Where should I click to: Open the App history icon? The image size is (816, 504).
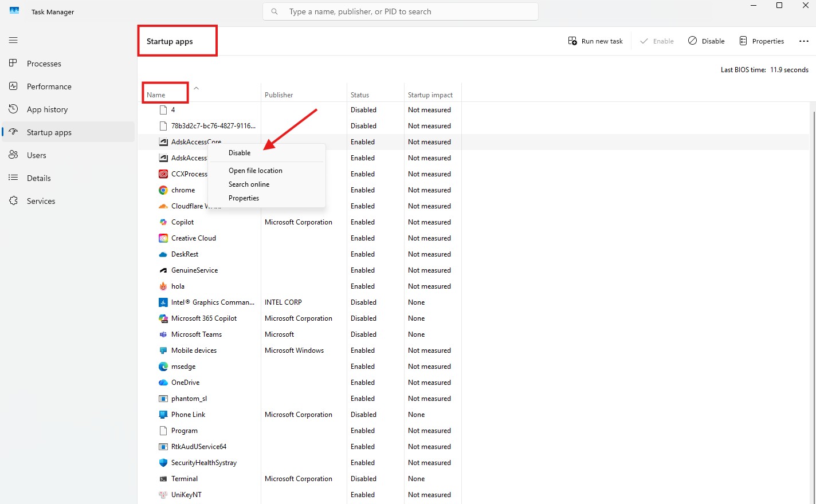tap(13, 109)
